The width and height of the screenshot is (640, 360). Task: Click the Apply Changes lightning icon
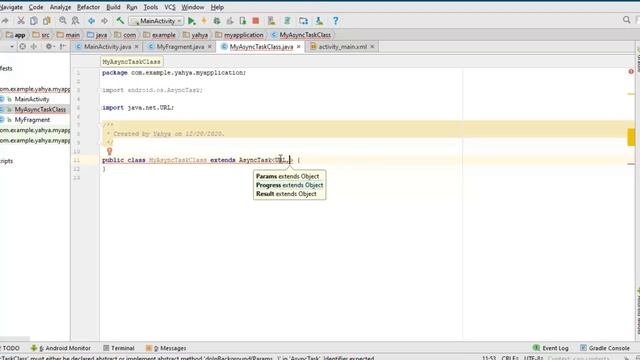pyautogui.click(x=204, y=21)
